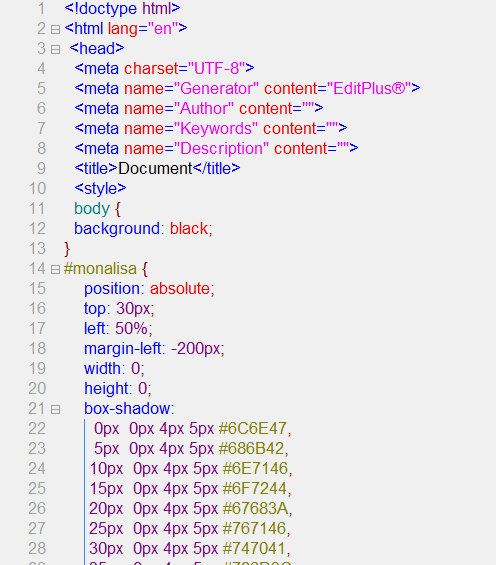Image resolution: width=496 pixels, height=565 pixels.
Task: Place cursor on position absolute value
Action: pos(180,288)
